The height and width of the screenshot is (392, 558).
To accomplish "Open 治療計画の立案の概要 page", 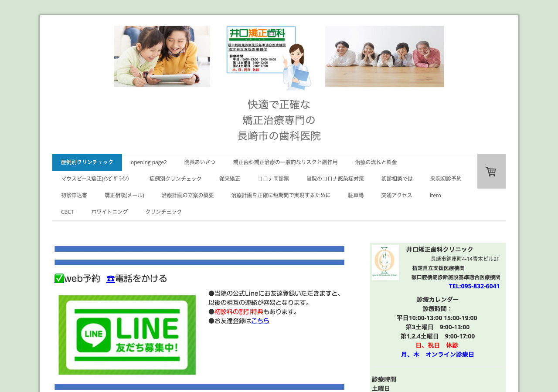I will (188, 195).
